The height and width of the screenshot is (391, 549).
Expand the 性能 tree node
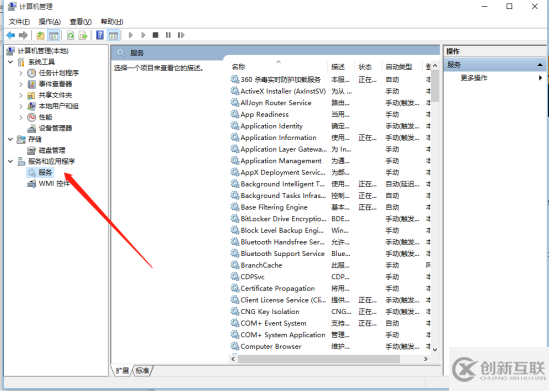[21, 117]
